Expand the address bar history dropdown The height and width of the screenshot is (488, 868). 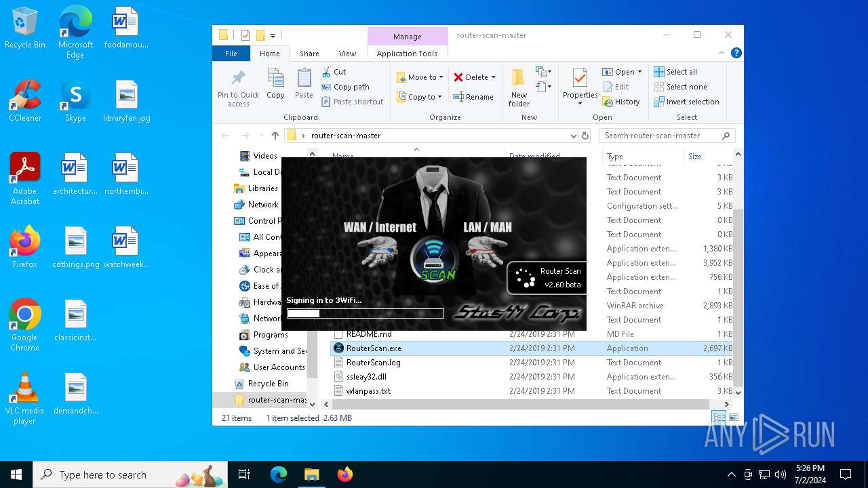(x=573, y=136)
